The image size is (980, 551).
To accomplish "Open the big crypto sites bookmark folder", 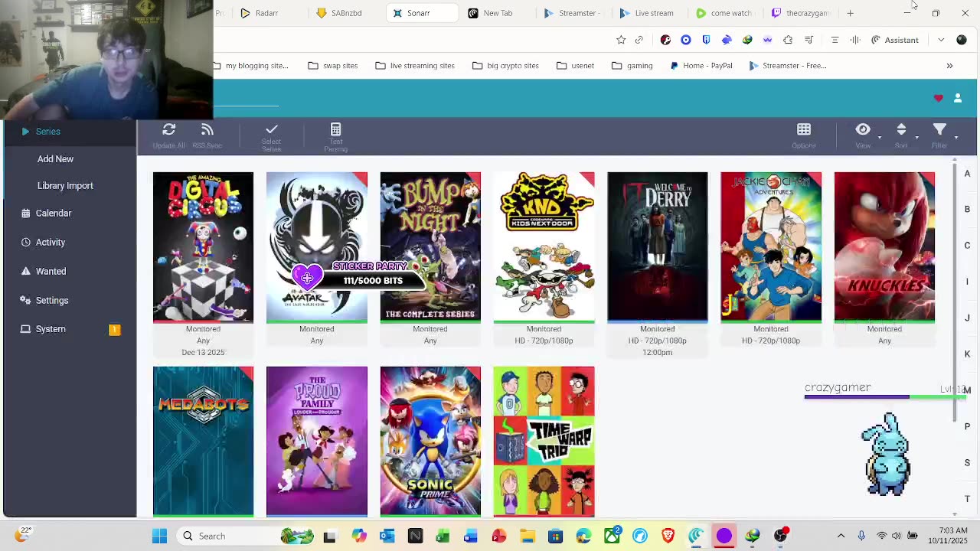I will 505,66.
